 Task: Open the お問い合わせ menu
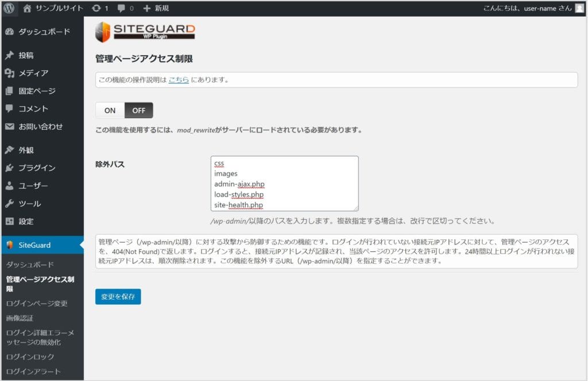[x=42, y=127]
